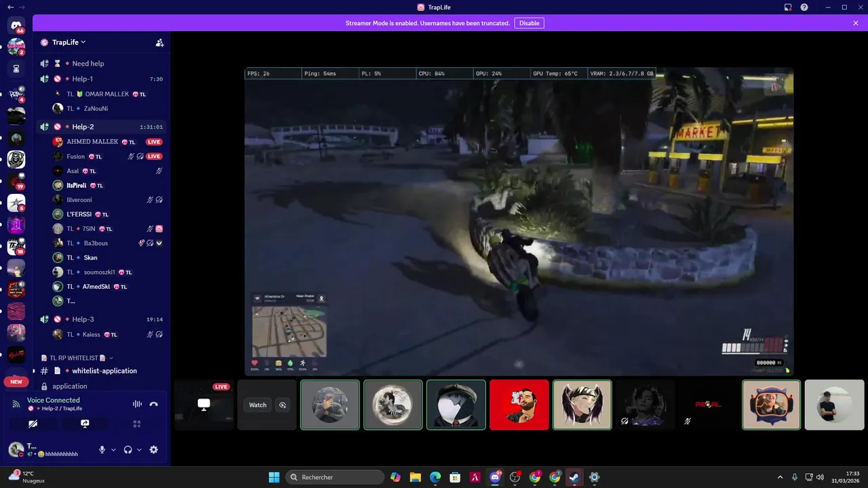Viewport: 868px width, 488px height.
Task: Turn on camera in voice panel
Action: [33, 424]
